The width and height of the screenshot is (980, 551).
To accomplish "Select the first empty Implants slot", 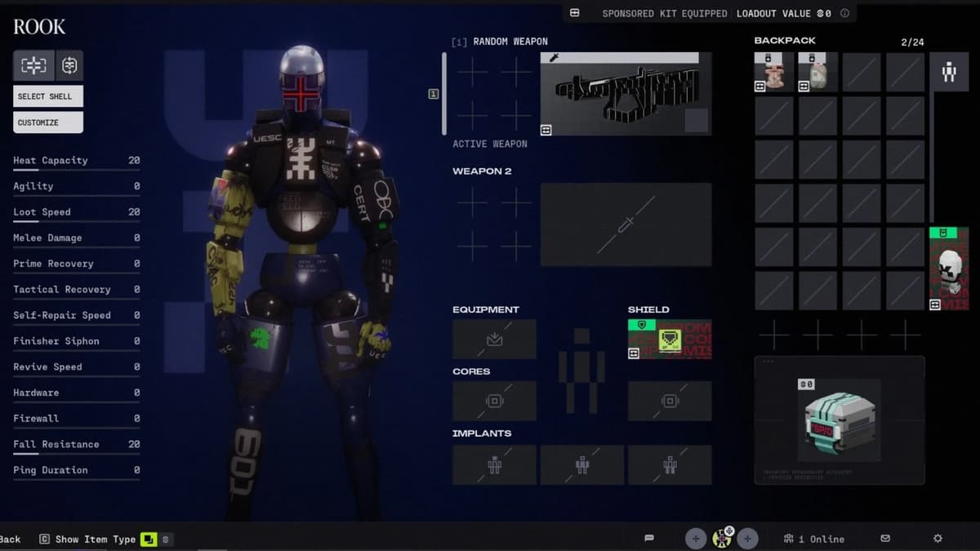I will [x=494, y=464].
